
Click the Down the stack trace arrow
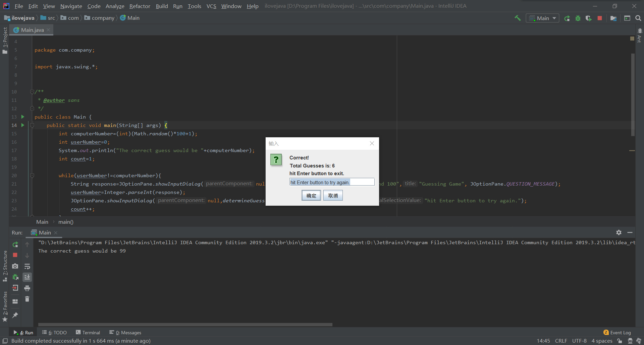click(x=27, y=255)
